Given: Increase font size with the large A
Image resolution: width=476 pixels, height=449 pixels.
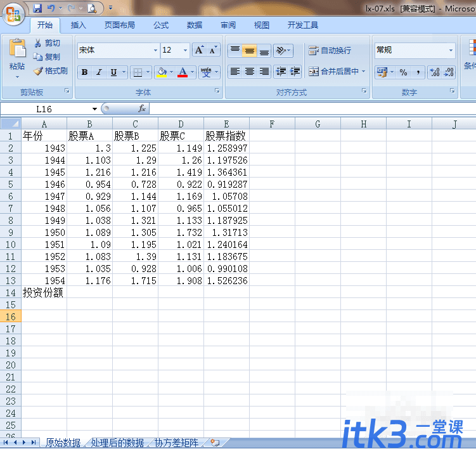Looking at the screenshot, I should point(200,50).
